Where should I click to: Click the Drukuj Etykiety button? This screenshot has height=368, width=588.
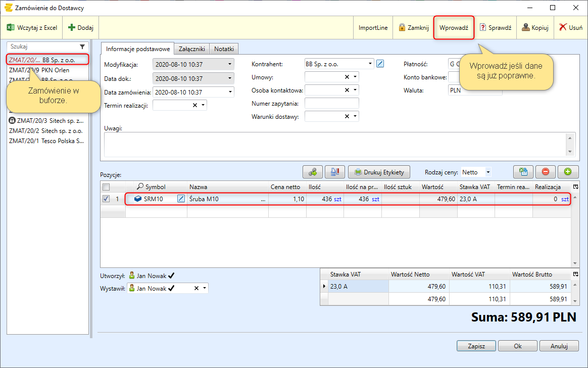click(x=379, y=172)
